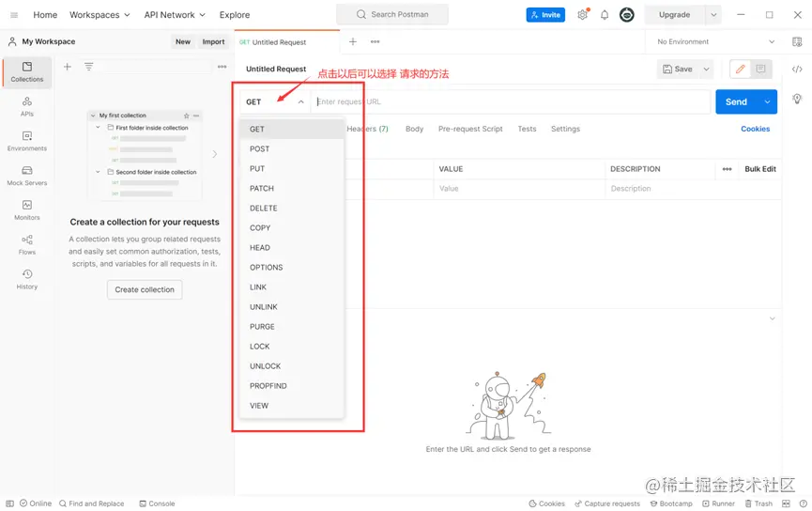Screen dimensions: 812x511
Task: Open the No Environment selector
Action: pyautogui.click(x=715, y=41)
